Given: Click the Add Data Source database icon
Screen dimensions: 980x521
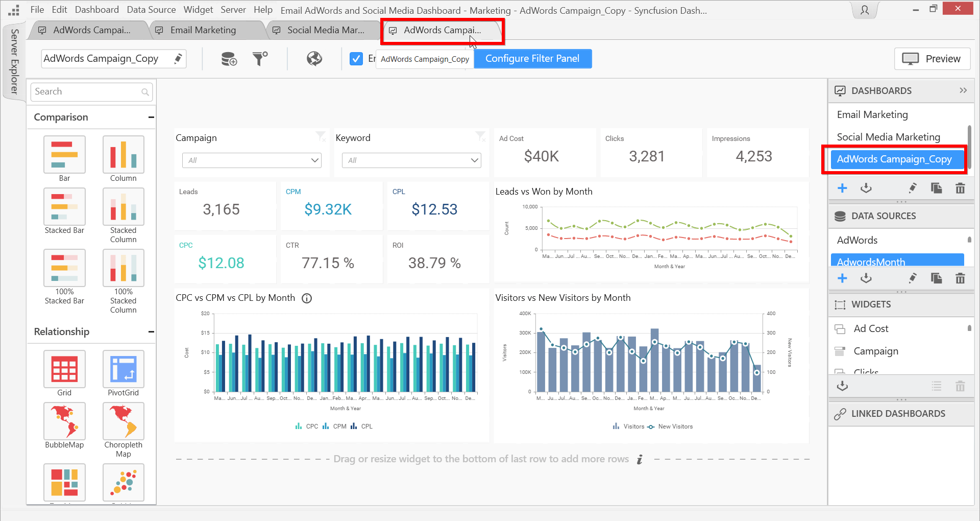Looking at the screenshot, I should coord(229,59).
